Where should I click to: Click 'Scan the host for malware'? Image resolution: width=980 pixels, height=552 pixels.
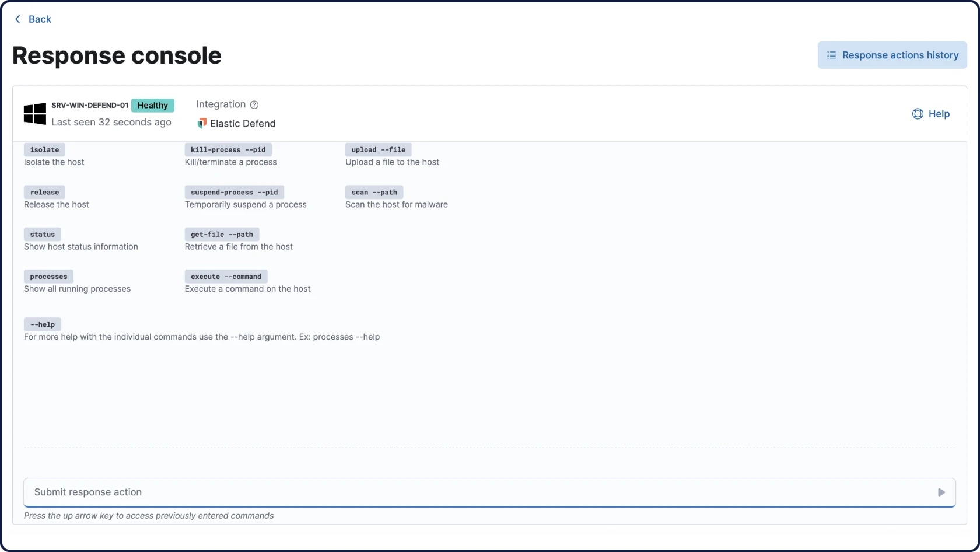click(397, 205)
